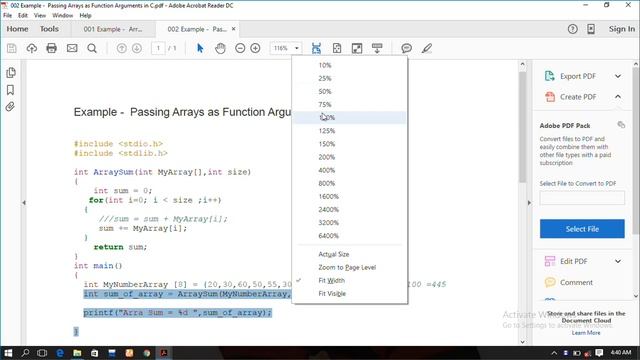The height and width of the screenshot is (360, 640).
Task: Click the document vertical scrollbar thumb
Action: click(522, 127)
